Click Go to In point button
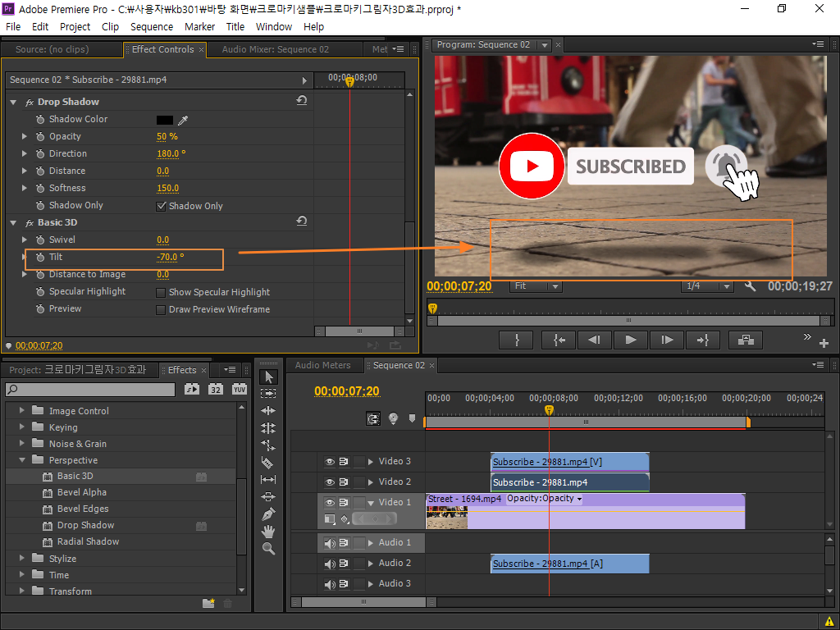This screenshot has width=840, height=630. [x=559, y=340]
